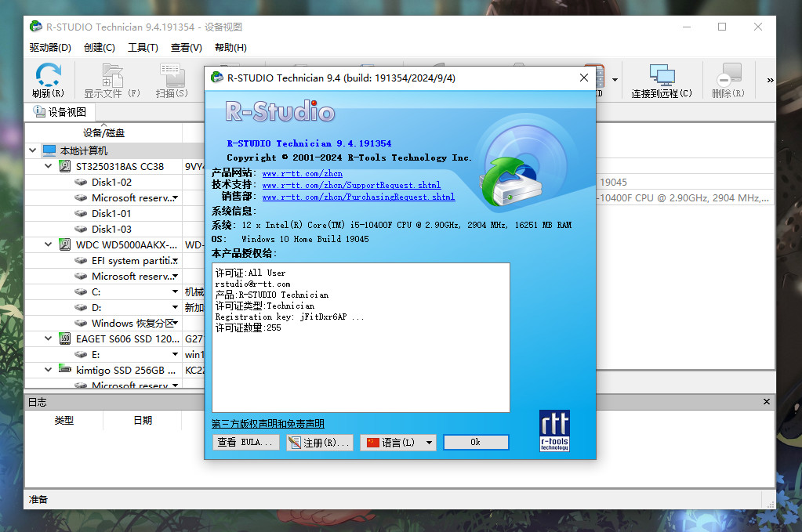Open dropdown arrow for C: volume
This screenshot has height=532, width=802.
click(x=176, y=291)
